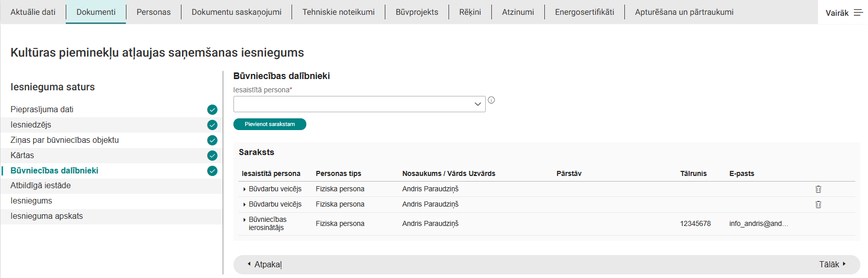Viewport: 868px width, 278px height.
Task: Click checkmark icon beside Iesniedzējs
Action: [213, 125]
